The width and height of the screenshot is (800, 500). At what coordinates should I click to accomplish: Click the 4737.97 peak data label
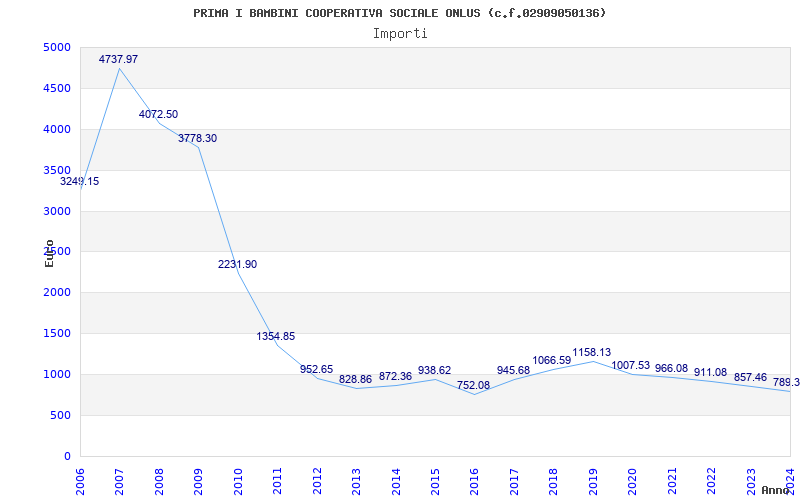click(118, 59)
